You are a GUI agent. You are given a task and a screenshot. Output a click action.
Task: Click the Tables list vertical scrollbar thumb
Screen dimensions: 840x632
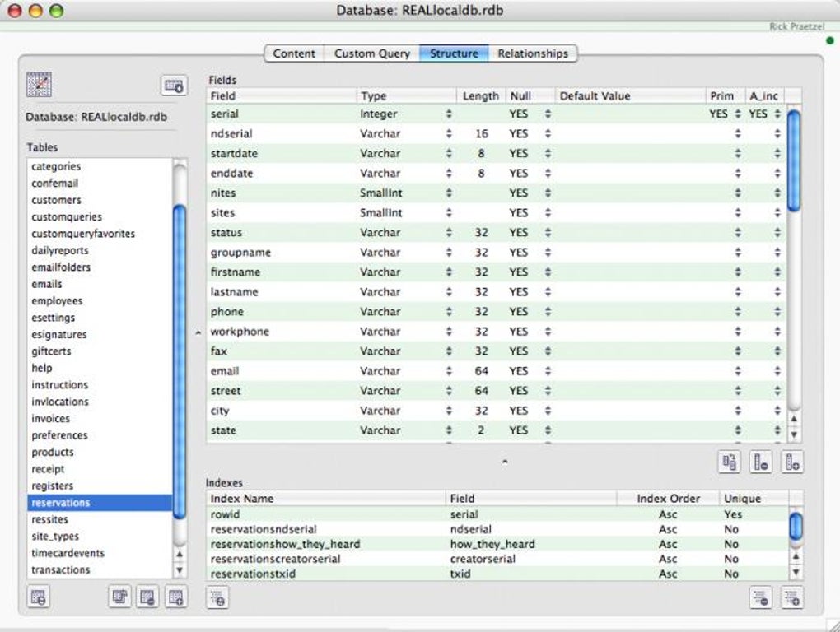pos(180,362)
